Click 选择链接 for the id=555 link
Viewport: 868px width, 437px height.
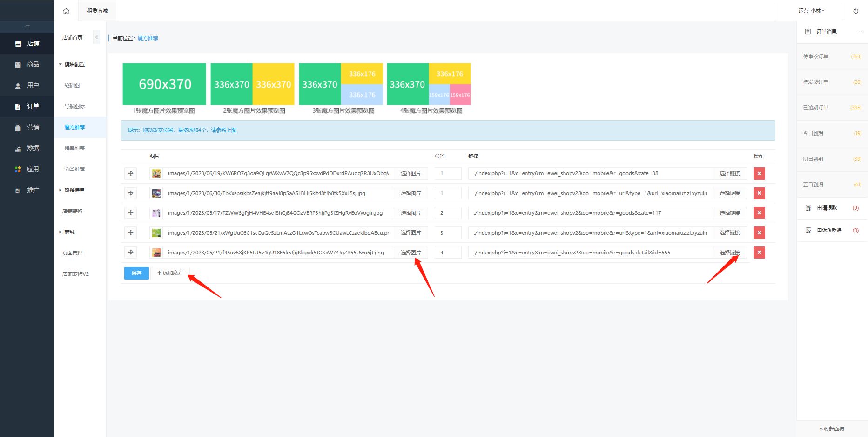[730, 253]
